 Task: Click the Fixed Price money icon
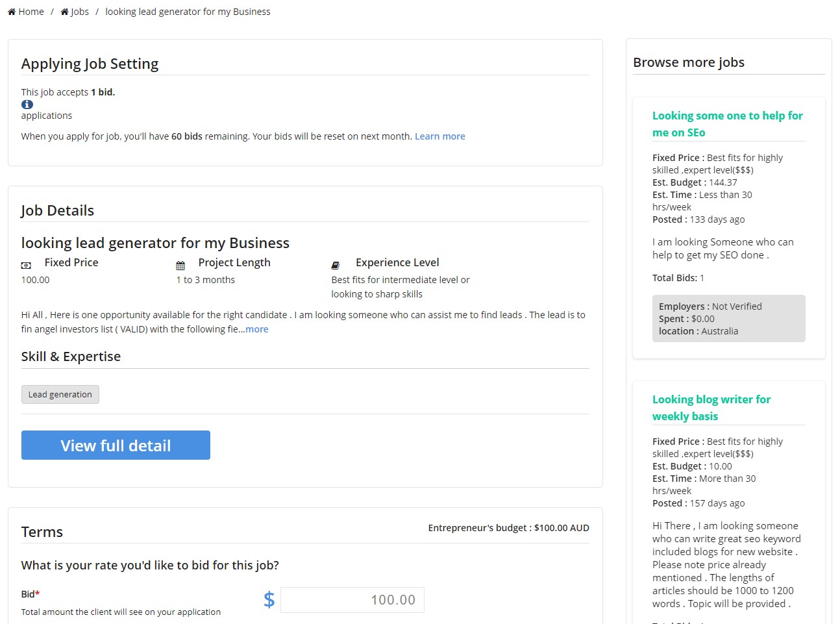pyautogui.click(x=26, y=266)
